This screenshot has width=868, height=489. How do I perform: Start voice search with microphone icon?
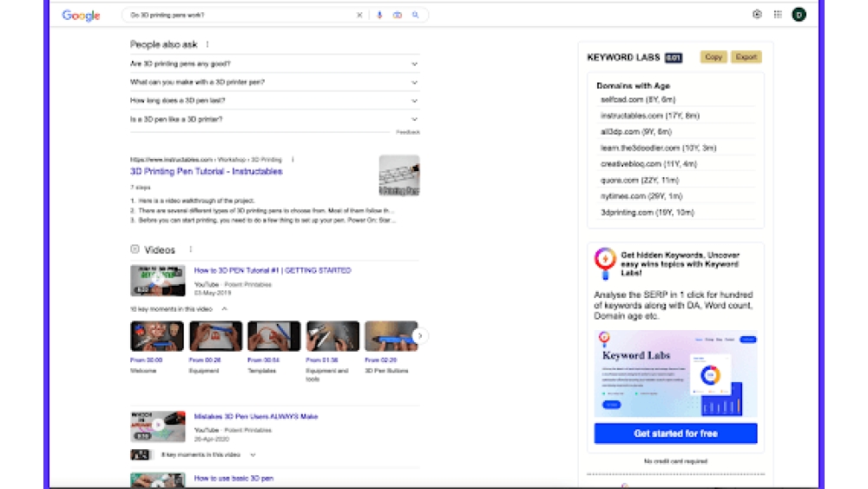coord(380,15)
